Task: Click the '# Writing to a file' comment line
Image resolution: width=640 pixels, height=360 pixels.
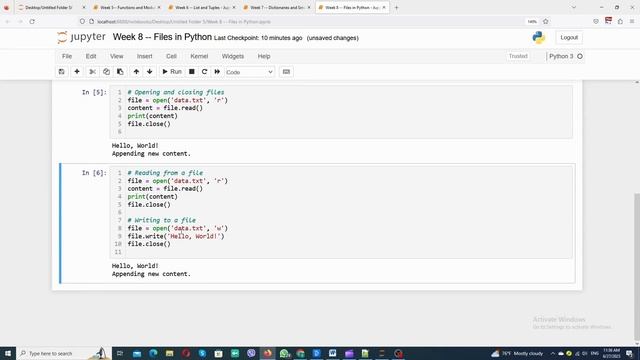Action: click(x=162, y=220)
